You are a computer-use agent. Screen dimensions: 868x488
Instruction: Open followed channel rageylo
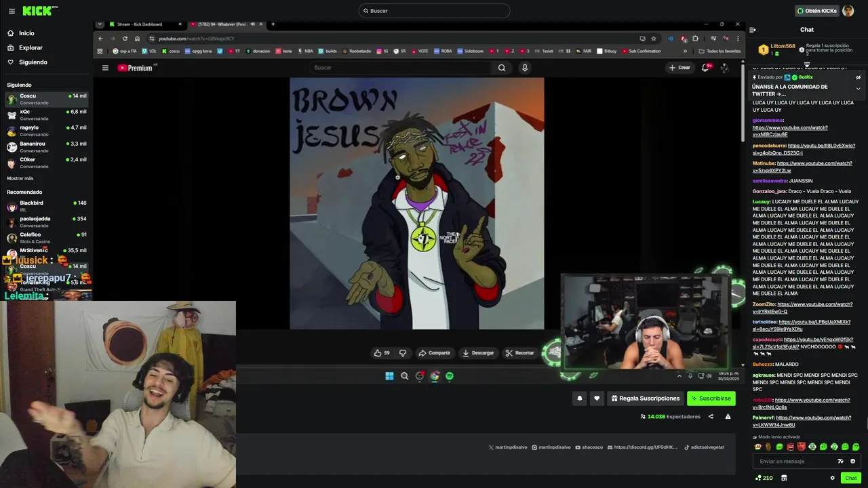tap(46, 130)
